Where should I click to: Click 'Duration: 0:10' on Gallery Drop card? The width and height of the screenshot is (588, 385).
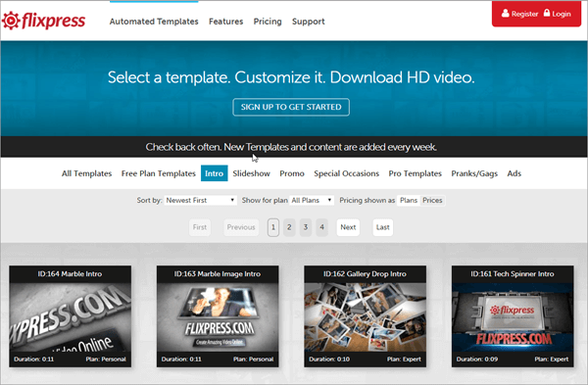[329, 360]
